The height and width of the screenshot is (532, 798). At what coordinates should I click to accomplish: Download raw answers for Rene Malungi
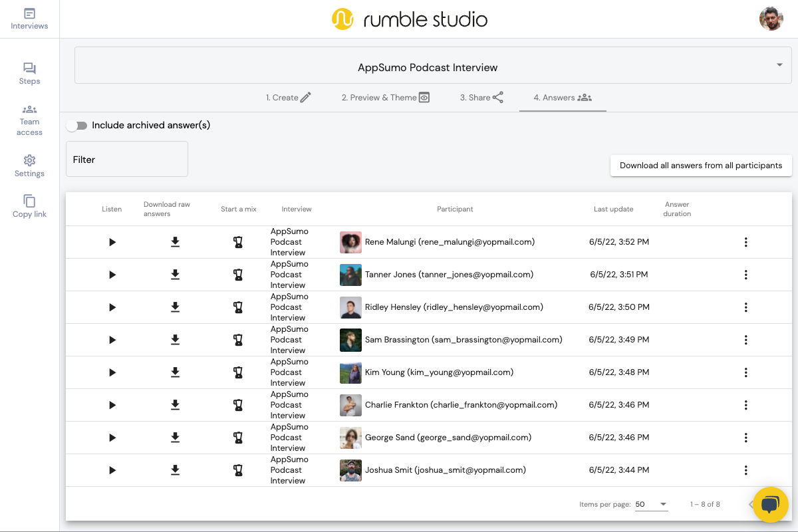point(175,242)
